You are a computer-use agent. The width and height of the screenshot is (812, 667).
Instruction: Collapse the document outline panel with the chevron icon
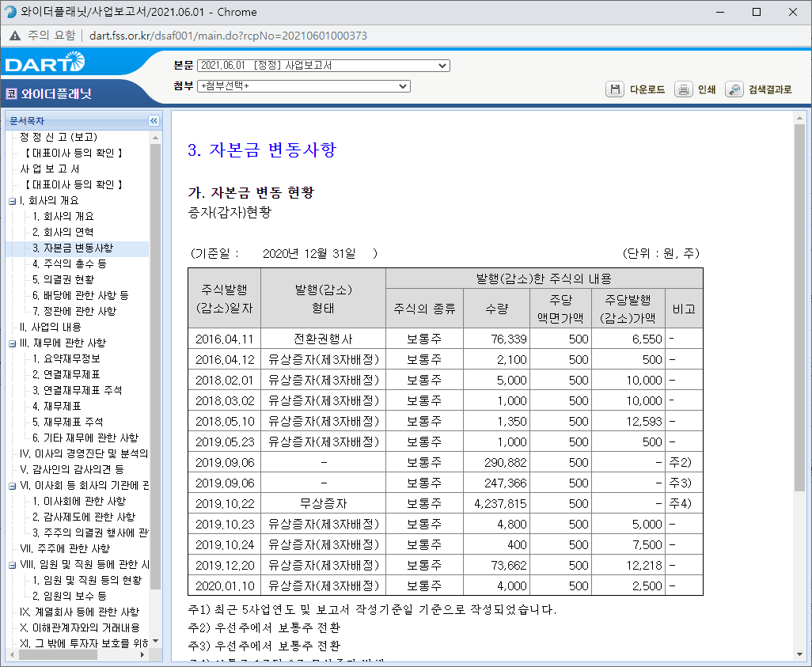pos(154,120)
